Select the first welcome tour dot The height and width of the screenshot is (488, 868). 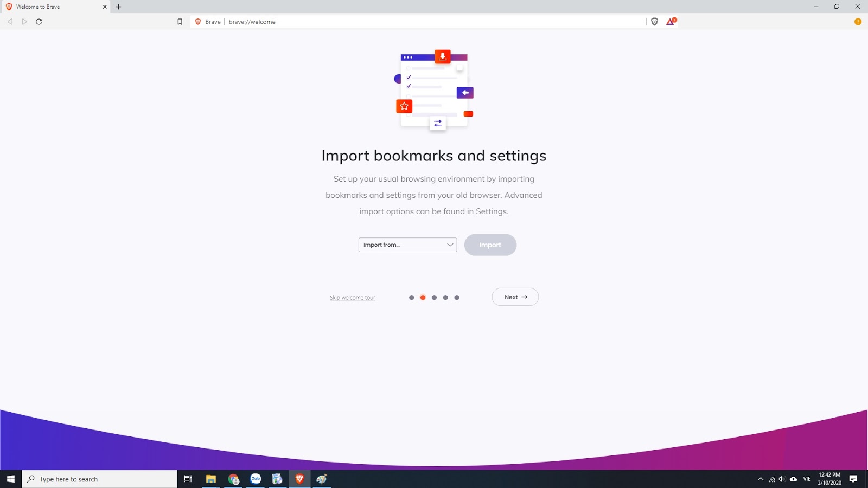[411, 297]
